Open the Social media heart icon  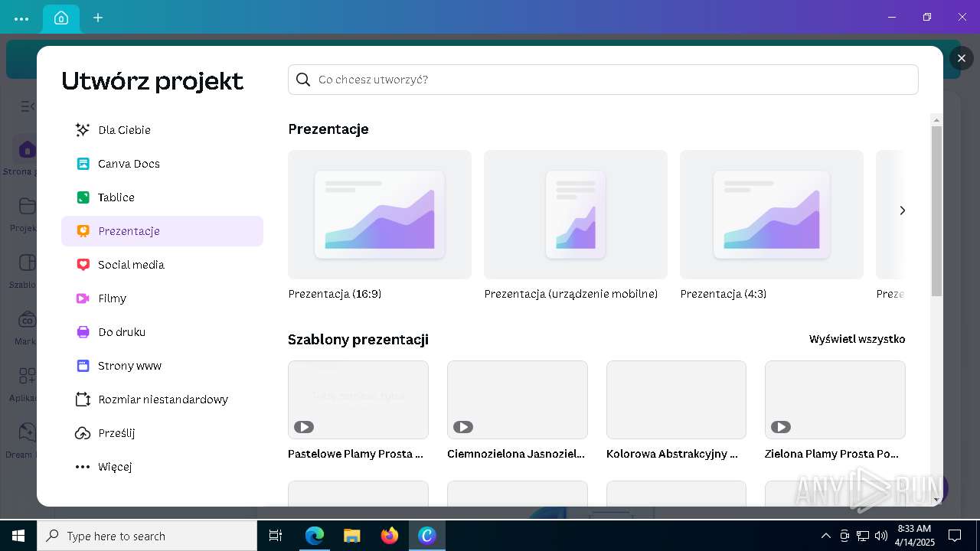click(83, 265)
